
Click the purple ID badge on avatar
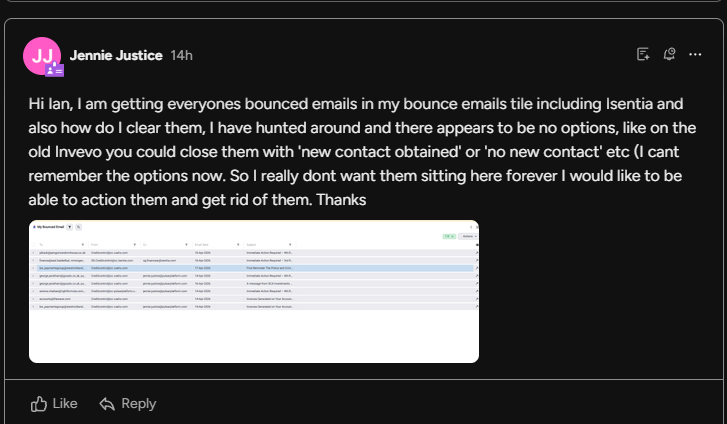click(x=55, y=70)
